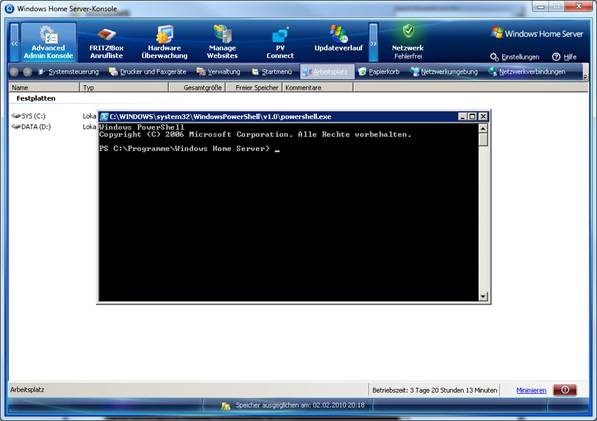This screenshot has width=597, height=421.
Task: Open the FRITZ!Box Anrufliste tab
Action: pyautogui.click(x=106, y=42)
